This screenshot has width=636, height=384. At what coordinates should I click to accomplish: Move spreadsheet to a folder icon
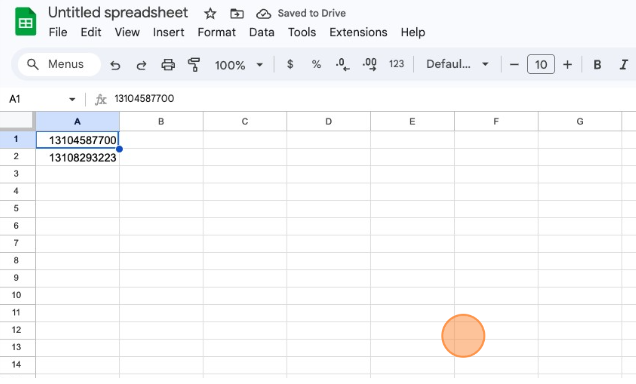(237, 14)
